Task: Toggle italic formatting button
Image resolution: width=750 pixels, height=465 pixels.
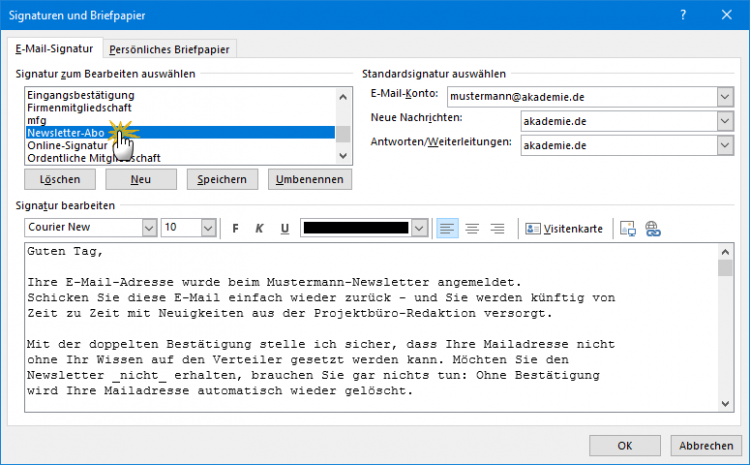Action: click(260, 228)
